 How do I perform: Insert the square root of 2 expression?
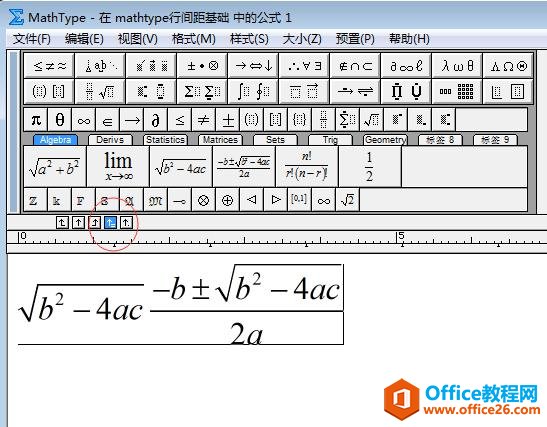347,200
